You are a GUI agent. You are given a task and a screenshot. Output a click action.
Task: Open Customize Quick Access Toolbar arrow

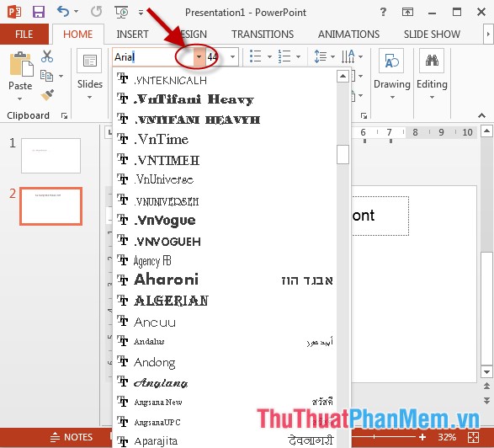[141, 13]
